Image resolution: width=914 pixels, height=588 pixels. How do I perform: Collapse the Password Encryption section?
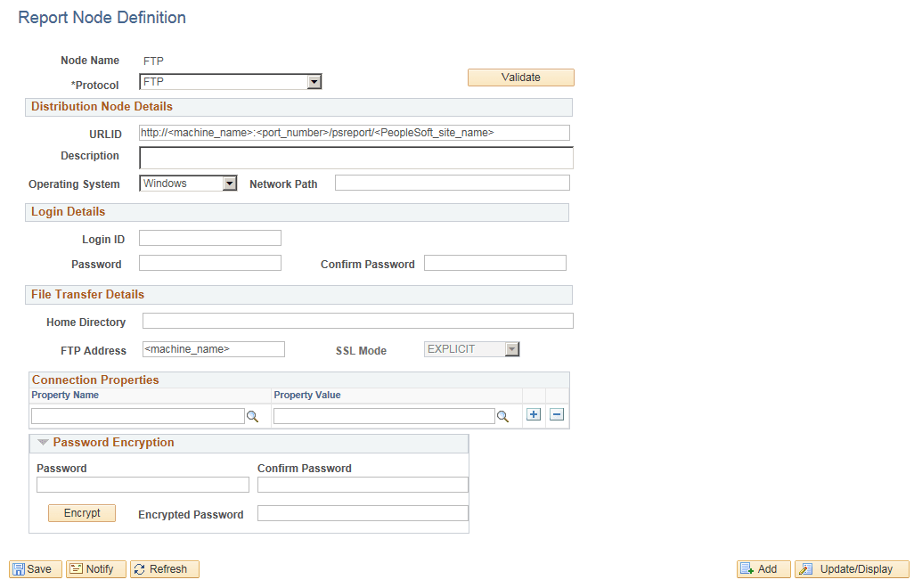point(43,442)
